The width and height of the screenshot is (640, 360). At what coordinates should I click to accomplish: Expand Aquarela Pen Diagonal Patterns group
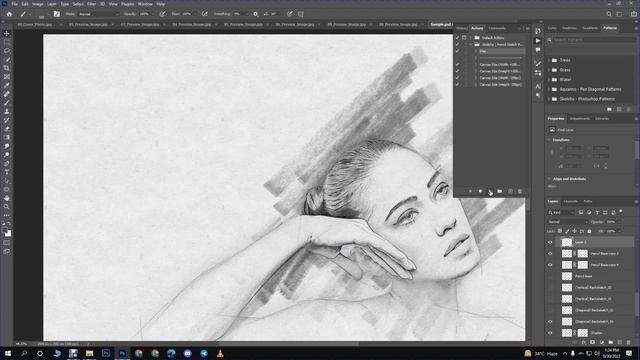[x=549, y=89]
